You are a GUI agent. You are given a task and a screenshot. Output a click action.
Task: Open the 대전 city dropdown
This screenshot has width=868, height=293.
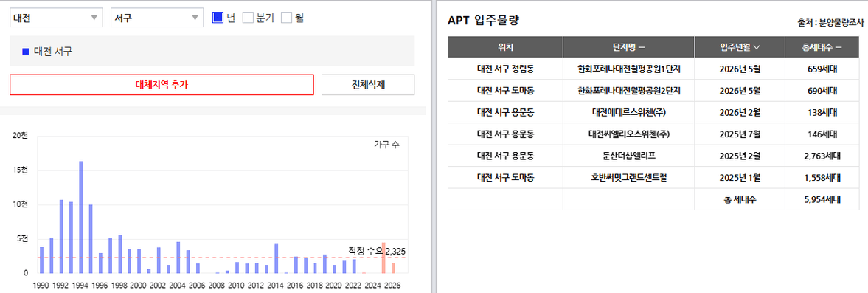tap(56, 18)
